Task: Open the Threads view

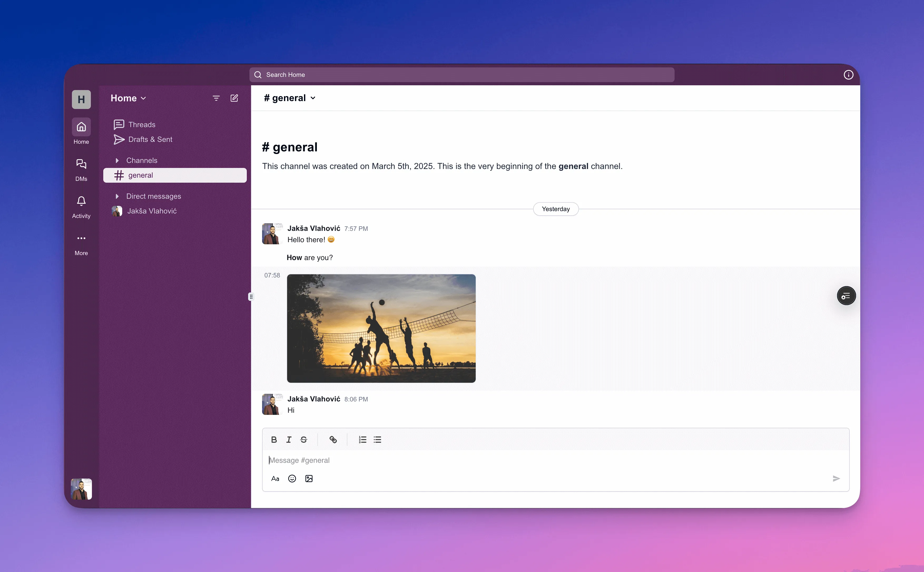Action: [x=141, y=124]
